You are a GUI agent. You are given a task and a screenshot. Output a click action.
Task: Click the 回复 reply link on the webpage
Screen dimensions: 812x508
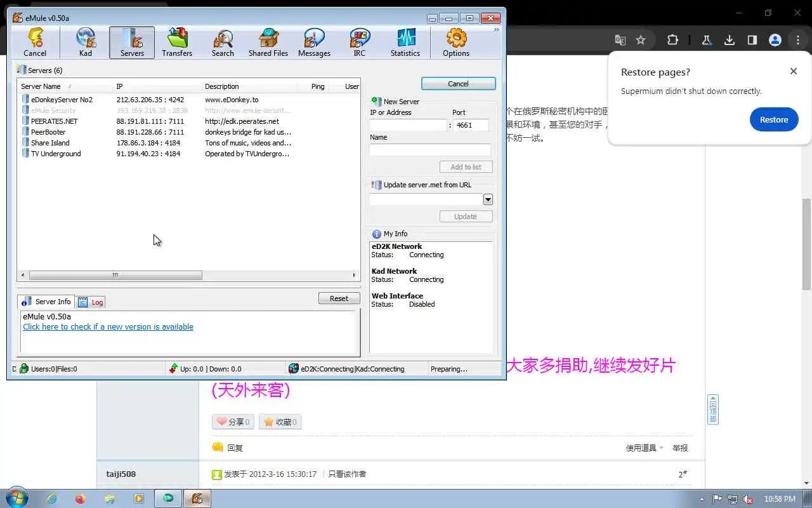pyautogui.click(x=235, y=448)
